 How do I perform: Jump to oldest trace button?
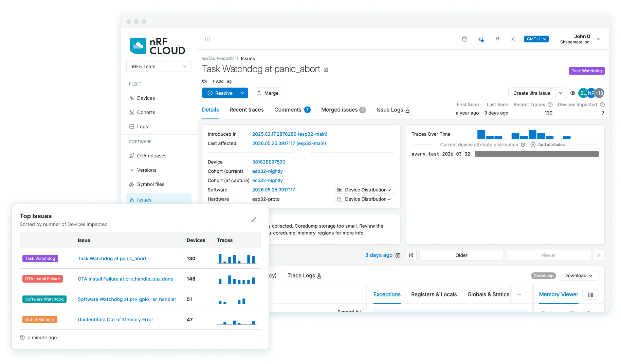coord(411,255)
